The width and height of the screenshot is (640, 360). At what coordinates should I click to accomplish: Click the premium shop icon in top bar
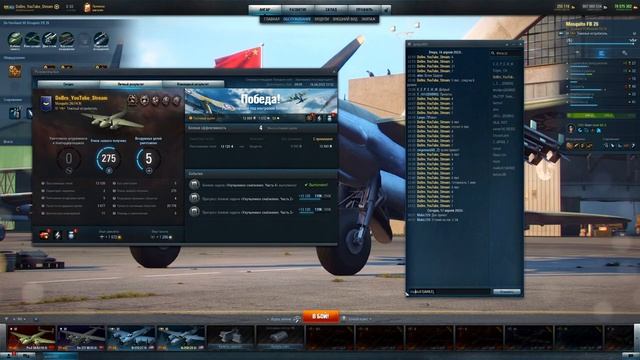click(x=87, y=7)
